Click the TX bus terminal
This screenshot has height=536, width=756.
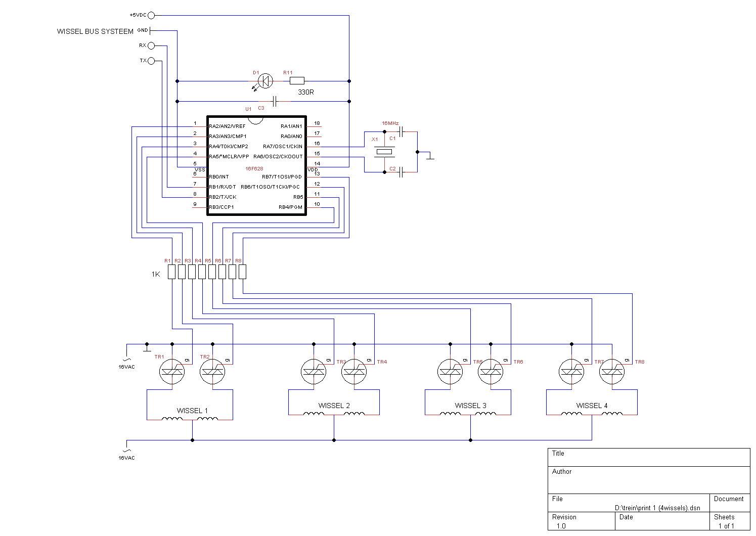pos(151,61)
